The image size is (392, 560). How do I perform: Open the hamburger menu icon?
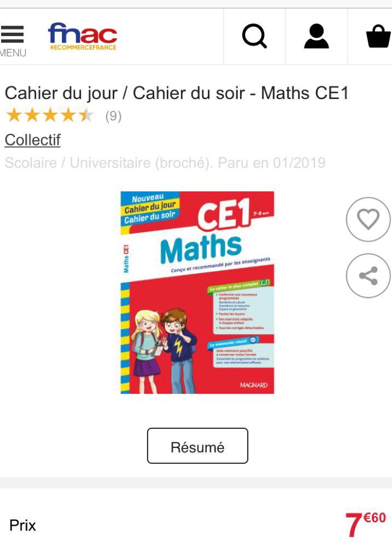(12, 34)
